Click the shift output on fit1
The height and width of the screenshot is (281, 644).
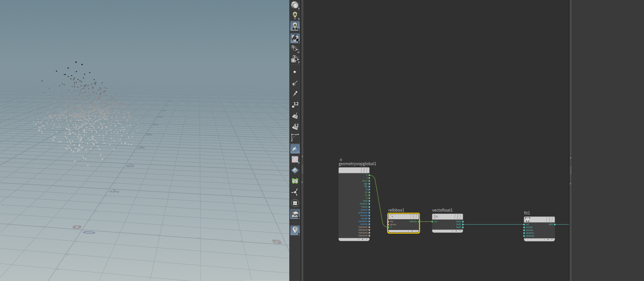click(x=555, y=225)
